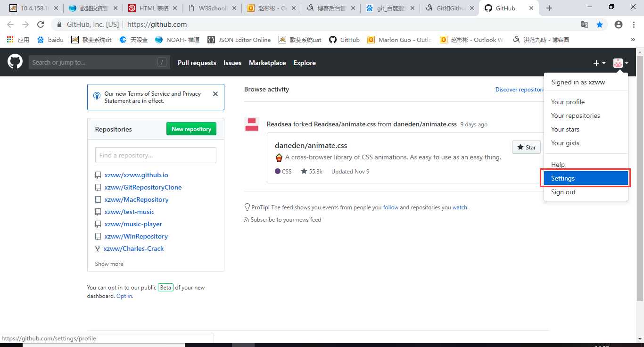Bookmark page with the star icon
Image resolution: width=644 pixels, height=347 pixels.
[600, 25]
